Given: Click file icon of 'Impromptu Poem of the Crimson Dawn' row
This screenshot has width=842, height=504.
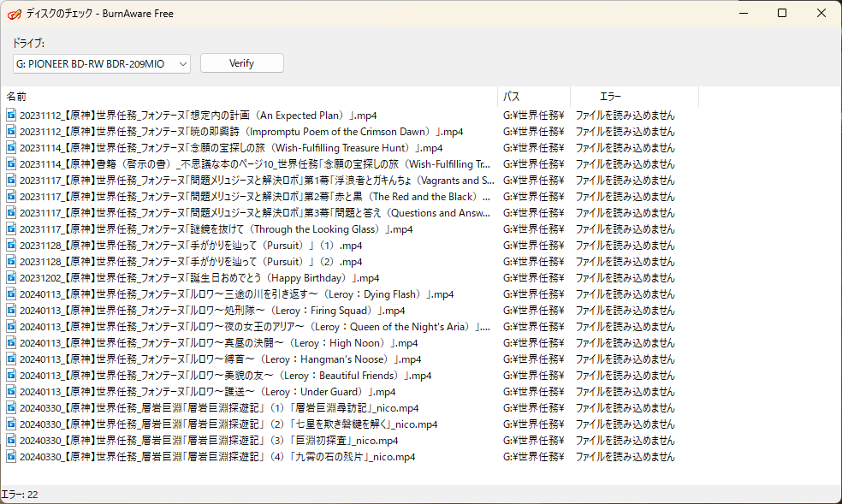Looking at the screenshot, I should [x=11, y=131].
